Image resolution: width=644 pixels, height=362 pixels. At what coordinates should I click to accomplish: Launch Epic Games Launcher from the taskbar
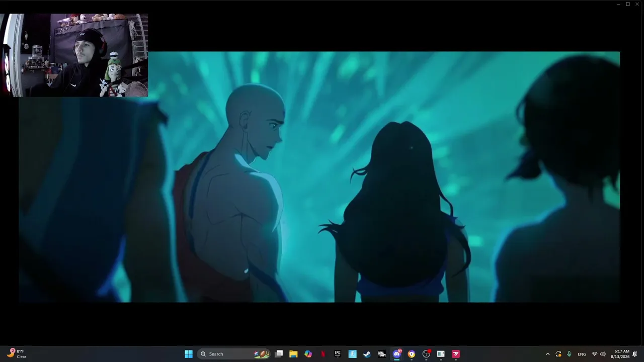[x=338, y=354]
